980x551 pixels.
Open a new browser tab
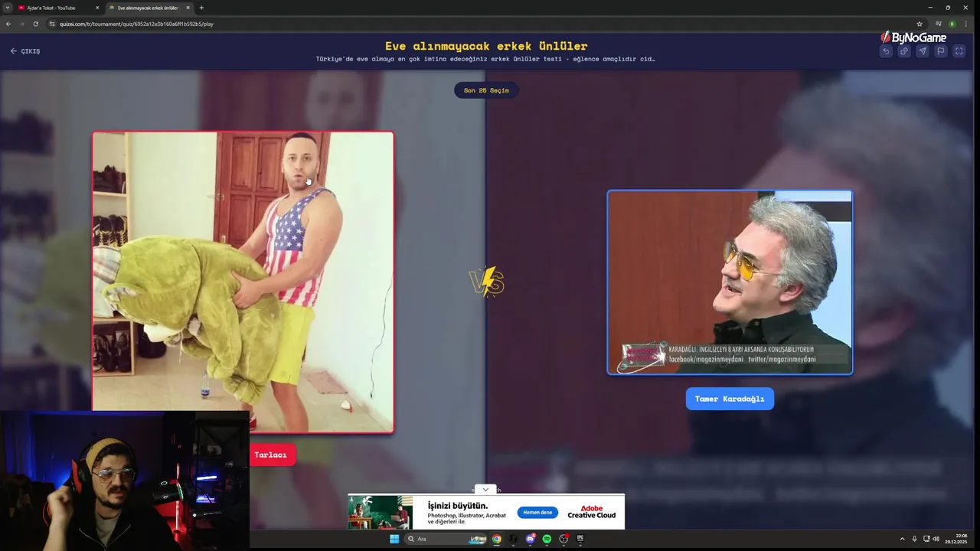201,8
